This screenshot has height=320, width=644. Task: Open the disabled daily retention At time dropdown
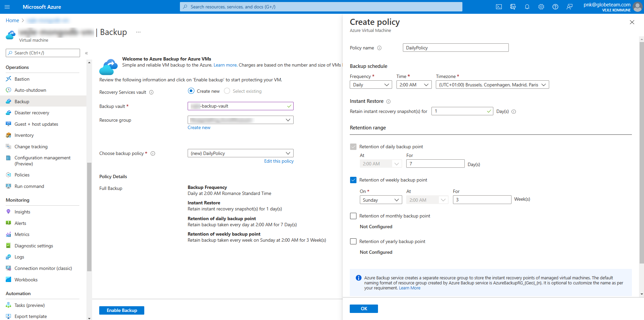[381, 164]
